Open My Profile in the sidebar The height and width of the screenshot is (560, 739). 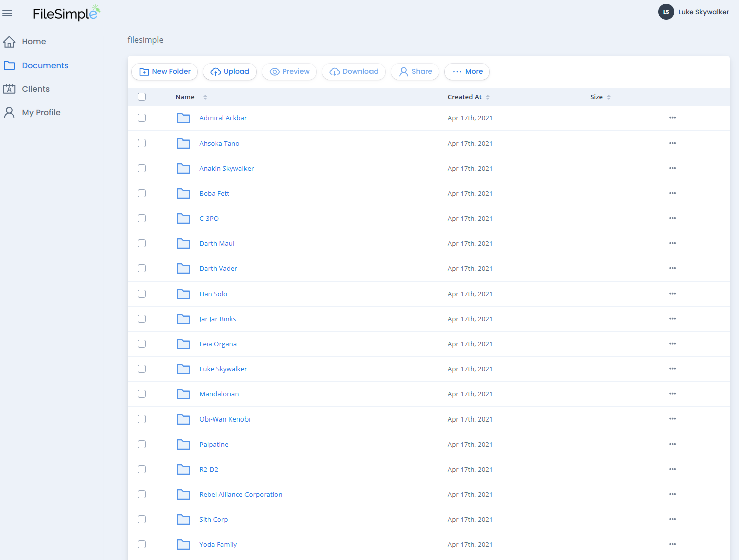[x=41, y=112]
